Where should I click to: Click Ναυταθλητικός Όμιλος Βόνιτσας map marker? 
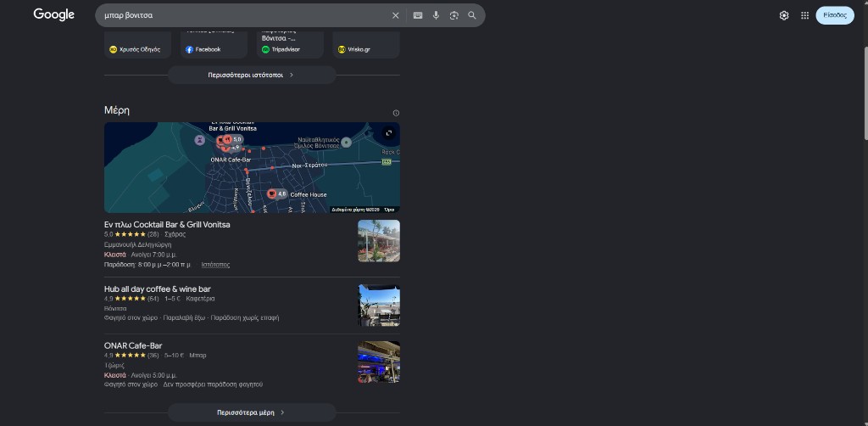coord(347,143)
